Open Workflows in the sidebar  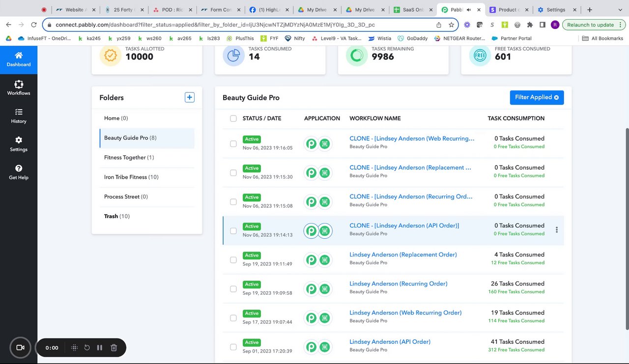coord(19,88)
